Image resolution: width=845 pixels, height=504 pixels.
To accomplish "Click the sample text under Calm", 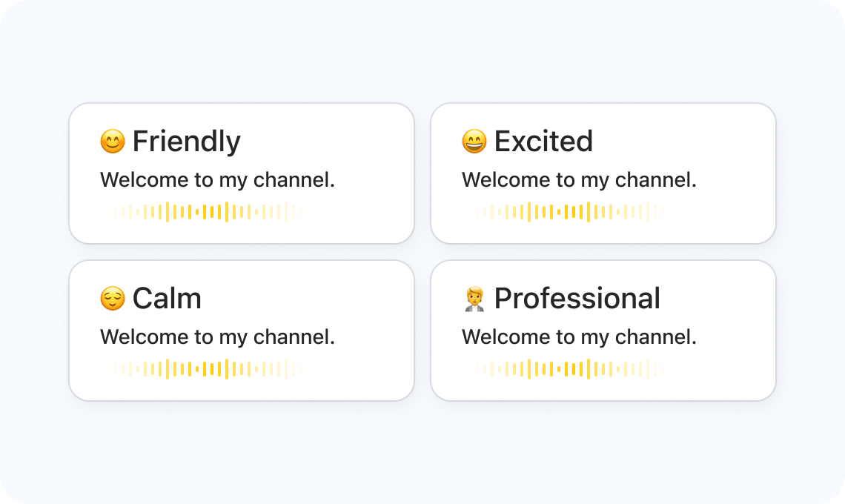I will tap(217, 337).
